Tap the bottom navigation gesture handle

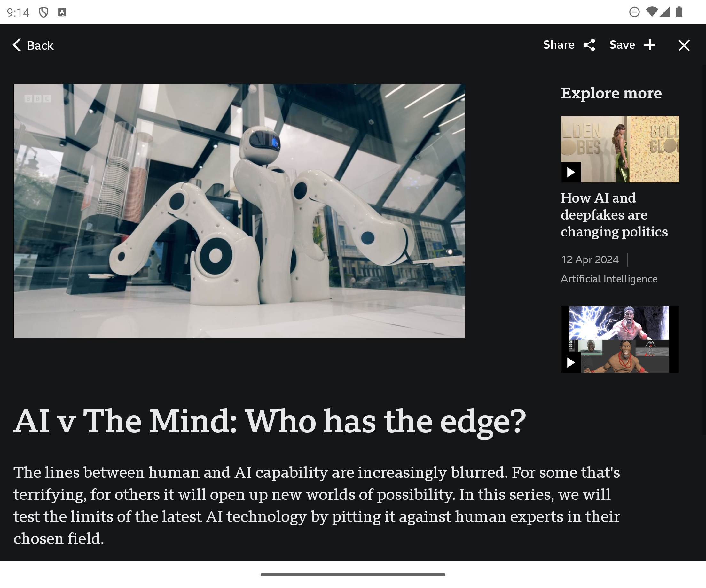click(x=353, y=575)
